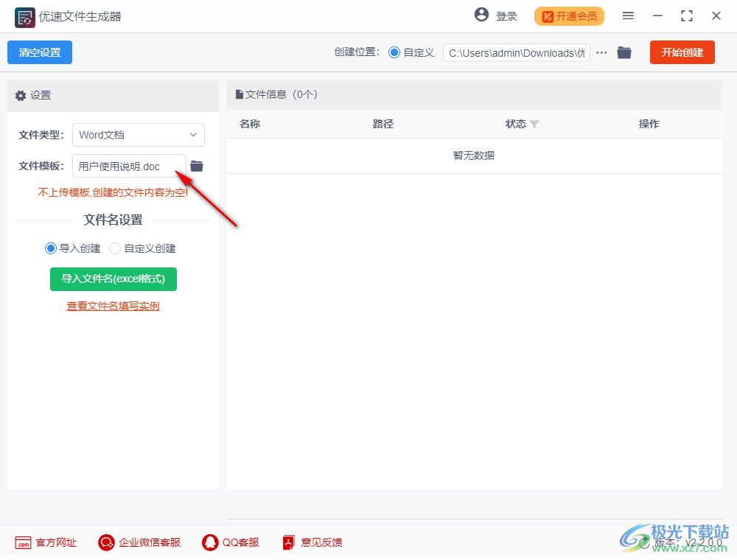Open the 查看文件名填写实例 link
The image size is (737, 560).
113,305
